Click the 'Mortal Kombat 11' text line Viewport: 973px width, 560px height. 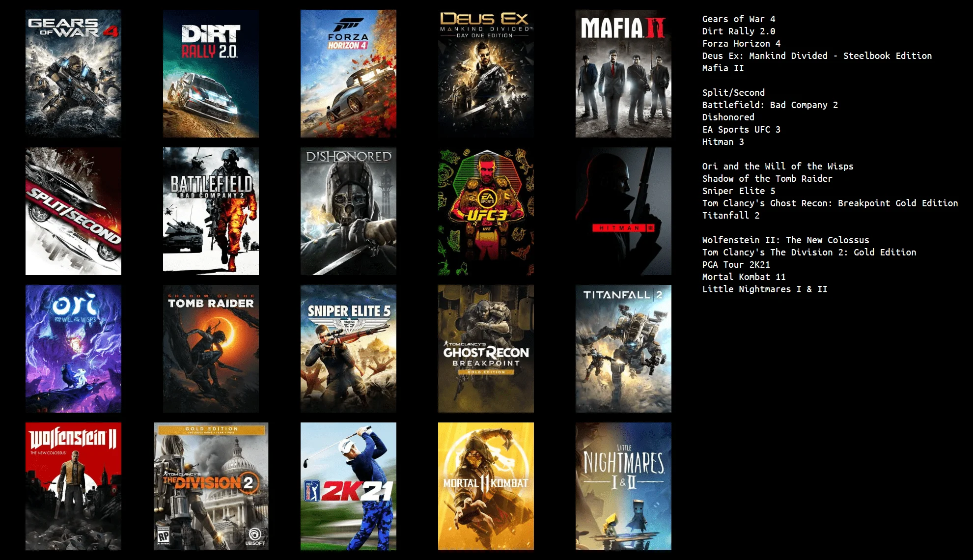[x=744, y=277]
